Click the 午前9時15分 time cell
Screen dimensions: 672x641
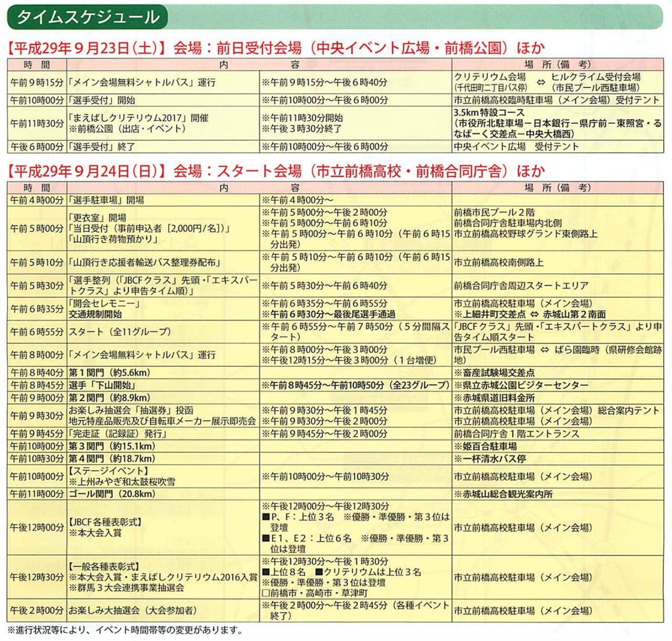click(x=37, y=82)
